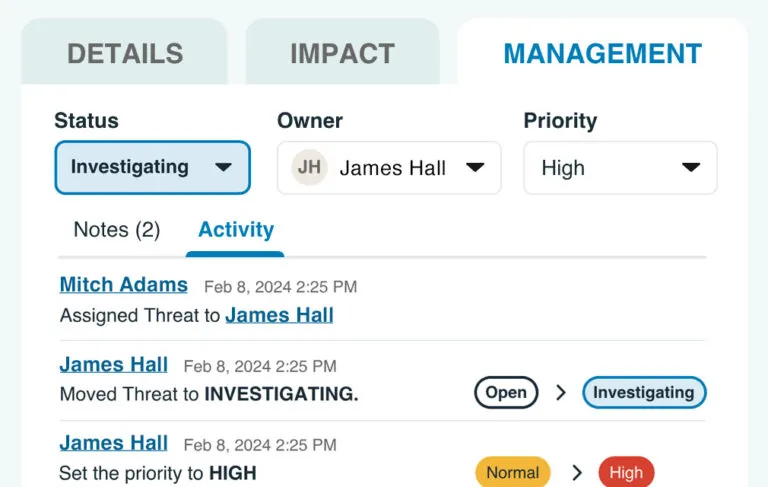The height and width of the screenshot is (487, 768).
Task: Click the Open status pill
Action: pos(506,392)
